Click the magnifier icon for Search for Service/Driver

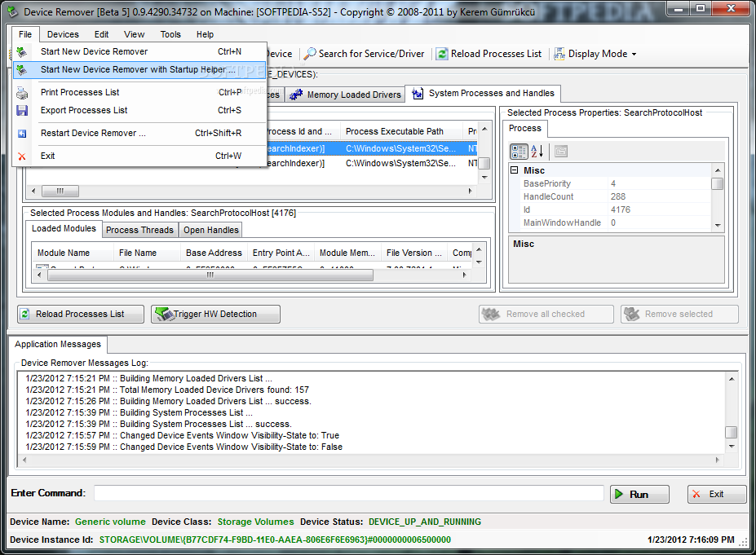tap(311, 54)
